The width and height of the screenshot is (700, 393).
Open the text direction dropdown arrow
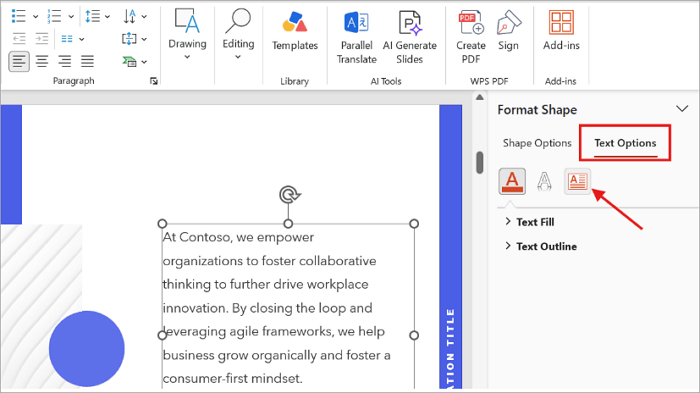pos(144,17)
